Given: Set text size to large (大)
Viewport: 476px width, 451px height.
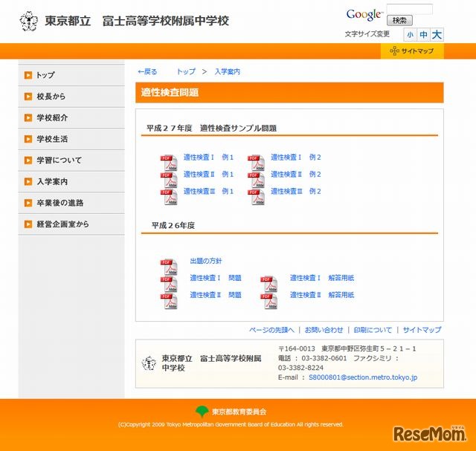Looking at the screenshot, I should tap(437, 35).
